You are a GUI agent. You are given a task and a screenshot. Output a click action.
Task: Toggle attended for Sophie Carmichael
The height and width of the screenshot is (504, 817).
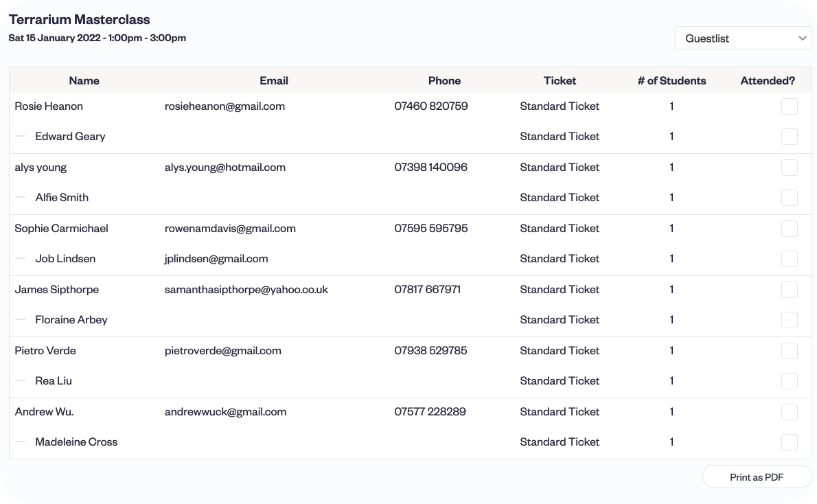point(790,229)
